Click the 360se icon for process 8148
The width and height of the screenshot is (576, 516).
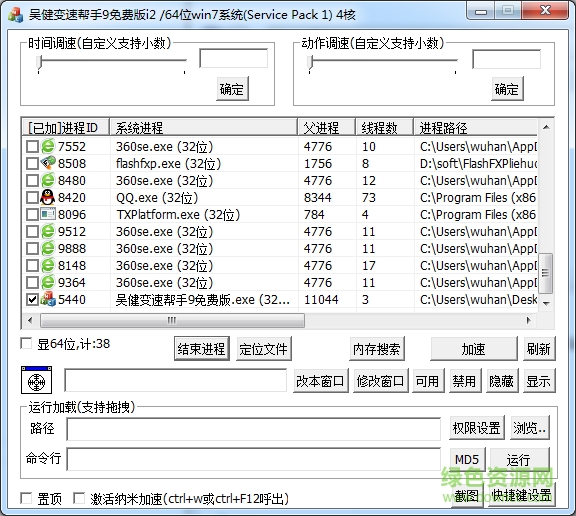pos(48,265)
